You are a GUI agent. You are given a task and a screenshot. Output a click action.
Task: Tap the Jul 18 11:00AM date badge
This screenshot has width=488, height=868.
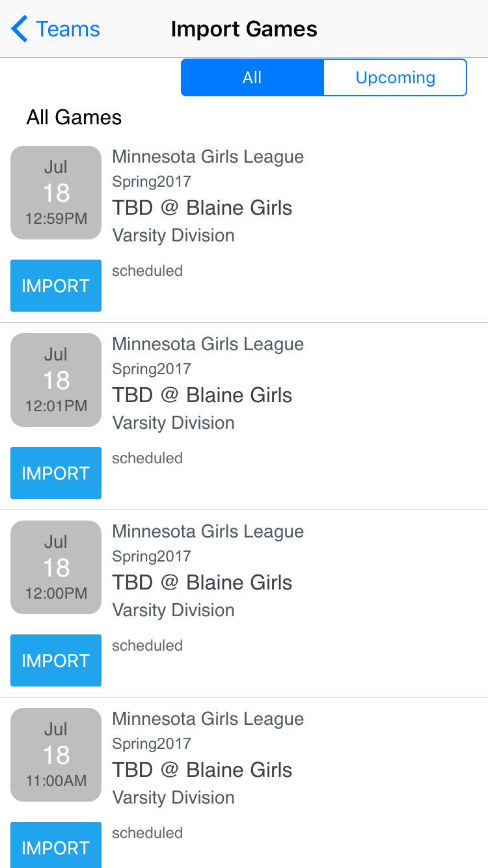tap(56, 755)
